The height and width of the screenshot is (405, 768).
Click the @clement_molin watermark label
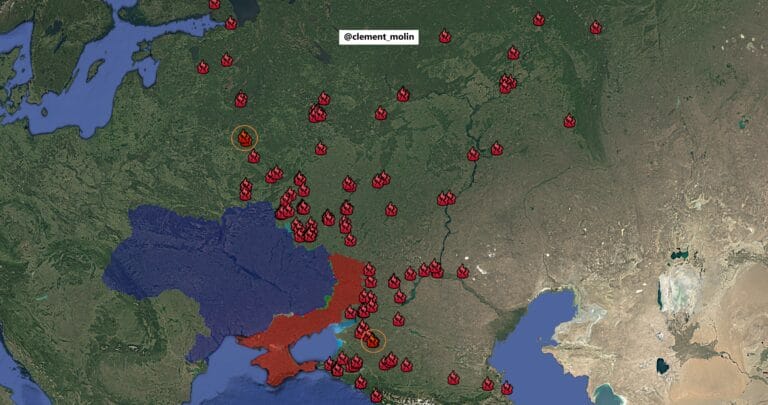pyautogui.click(x=379, y=37)
